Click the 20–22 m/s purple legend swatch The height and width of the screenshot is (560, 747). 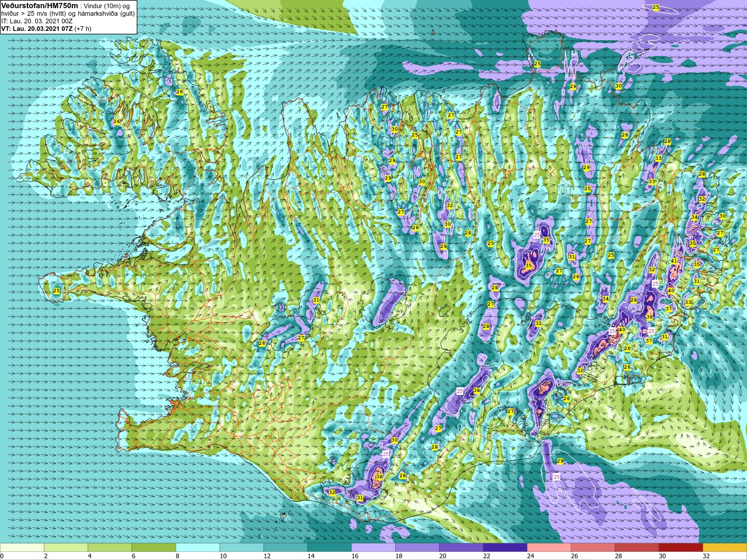coord(461,548)
